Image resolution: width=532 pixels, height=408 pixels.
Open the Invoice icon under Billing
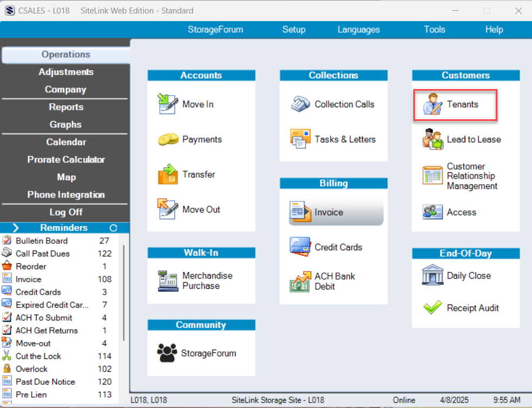coord(301,212)
